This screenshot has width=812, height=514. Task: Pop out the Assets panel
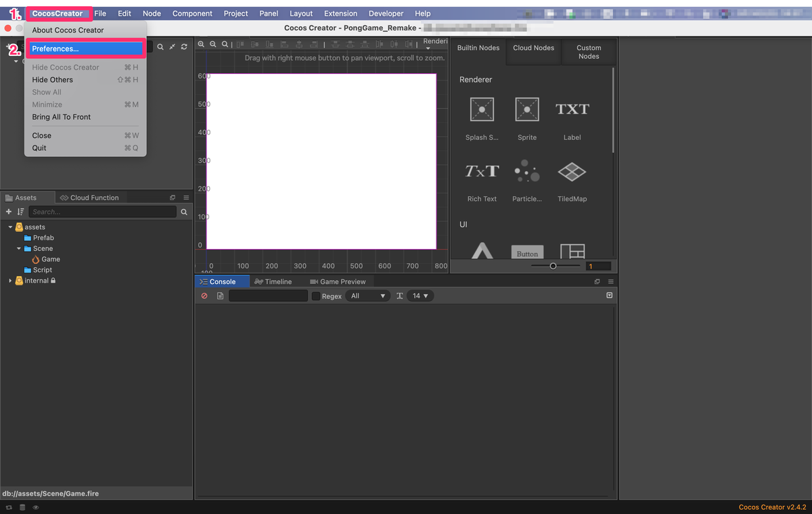tap(173, 197)
